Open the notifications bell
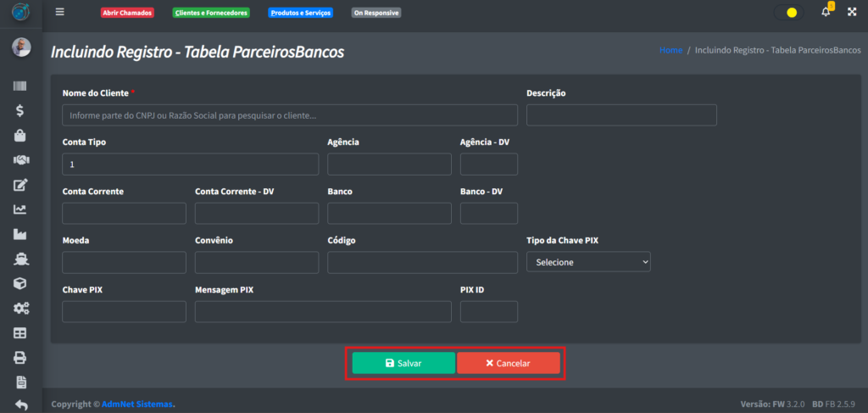Viewport: 868px width, 413px height. (826, 13)
